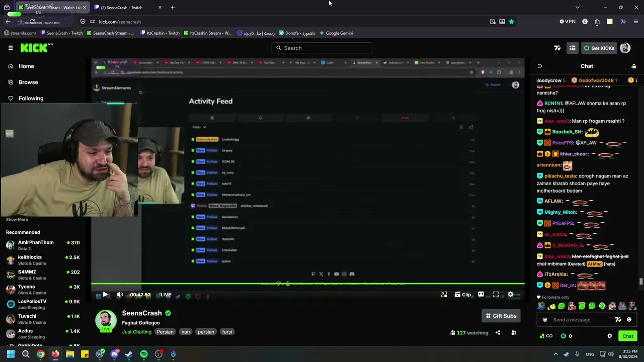644x362 pixels.
Task: Collapse the chat panel
Action: coord(540,66)
